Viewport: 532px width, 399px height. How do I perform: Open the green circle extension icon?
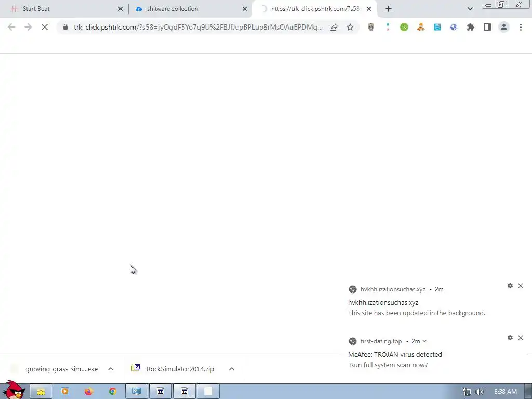pos(404,27)
